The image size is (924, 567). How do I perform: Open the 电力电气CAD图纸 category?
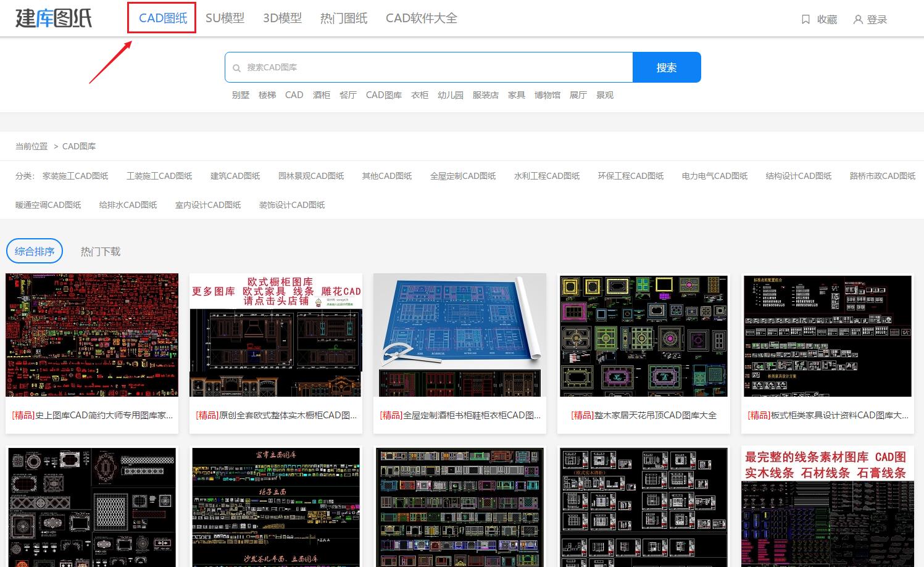[714, 176]
